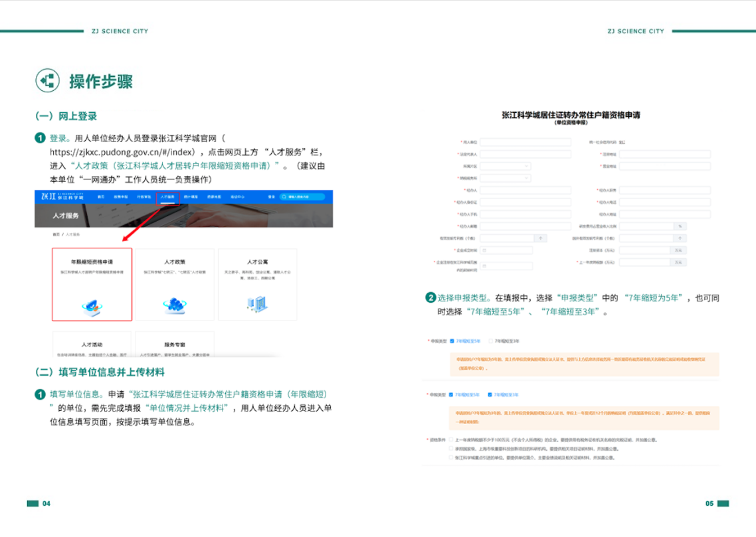This screenshot has width=756, height=537.
Task: Open the 人才服务 navigation tab
Action: [167, 196]
